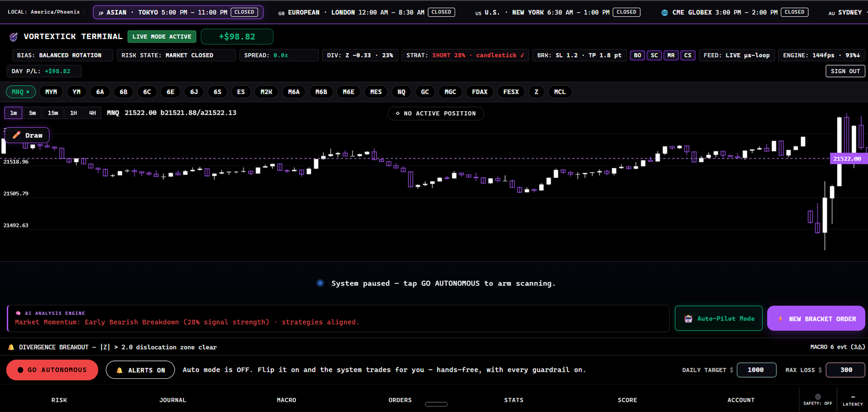The image size is (868, 412).
Task: Click the latency indicator in the bottom corner
Action: (853, 400)
